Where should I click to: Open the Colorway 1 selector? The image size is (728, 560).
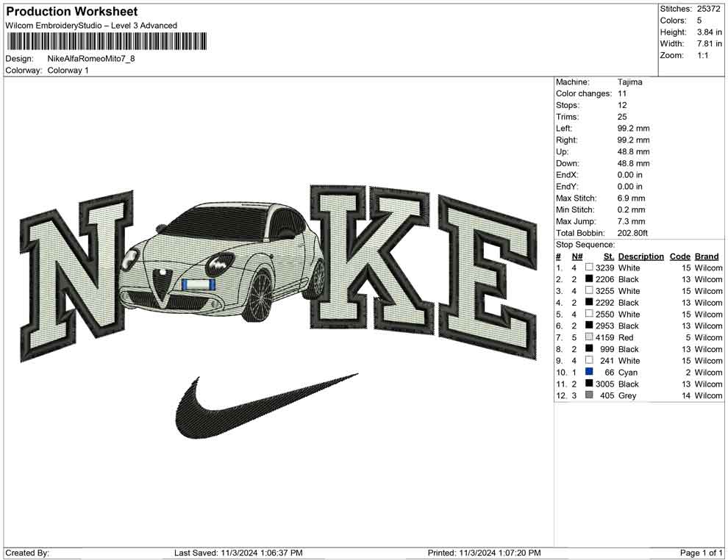(68, 71)
